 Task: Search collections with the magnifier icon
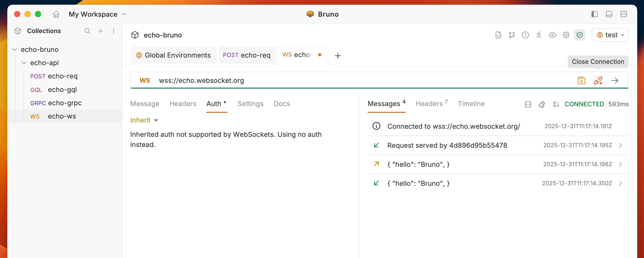point(87,31)
